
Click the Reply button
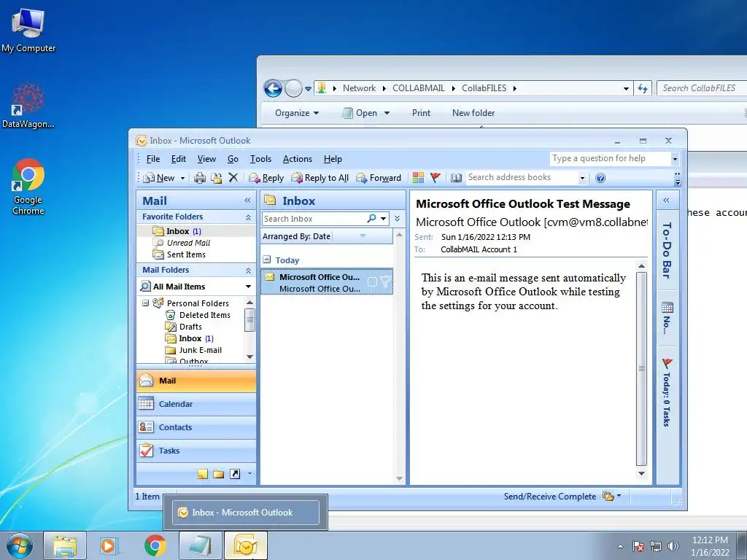point(266,178)
